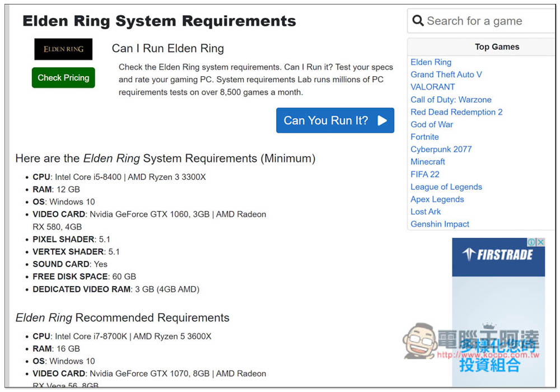Click the play arrow on Can You Run It
The width and height of the screenshot is (560, 392).
click(382, 120)
